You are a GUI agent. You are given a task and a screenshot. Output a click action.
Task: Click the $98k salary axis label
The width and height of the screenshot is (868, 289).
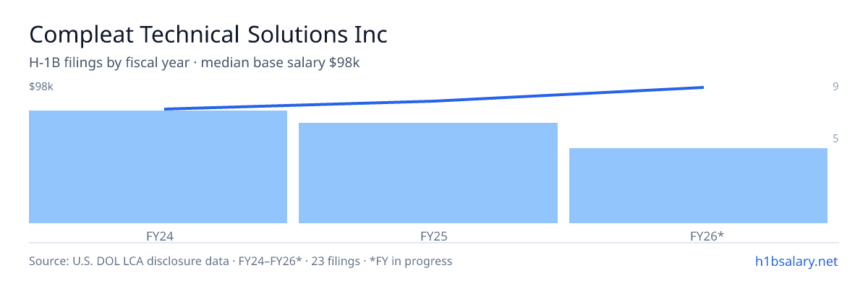point(41,87)
